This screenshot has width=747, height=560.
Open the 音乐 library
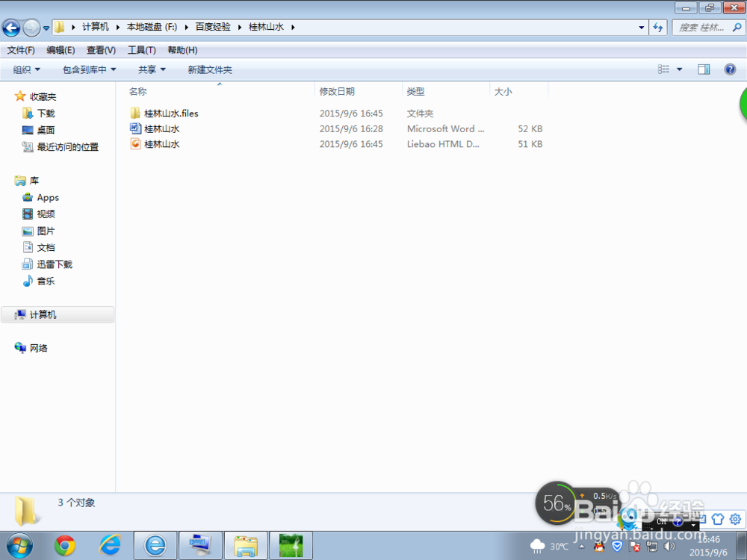click(x=46, y=281)
